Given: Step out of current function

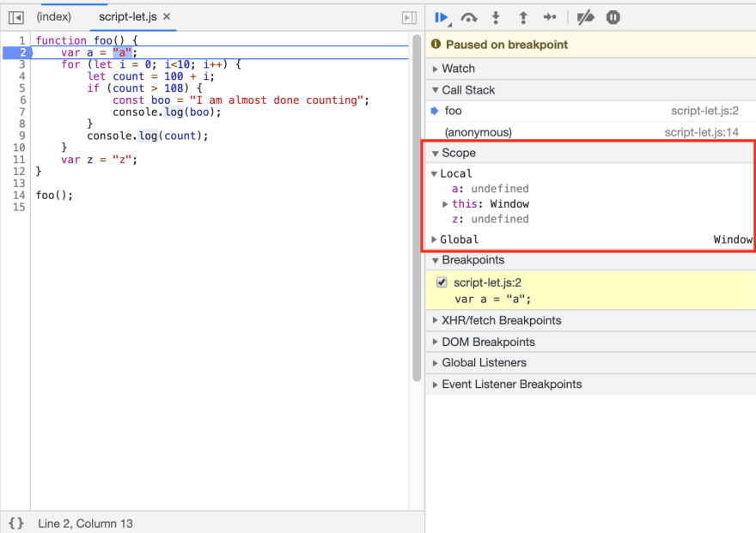Looking at the screenshot, I should pyautogui.click(x=523, y=18).
